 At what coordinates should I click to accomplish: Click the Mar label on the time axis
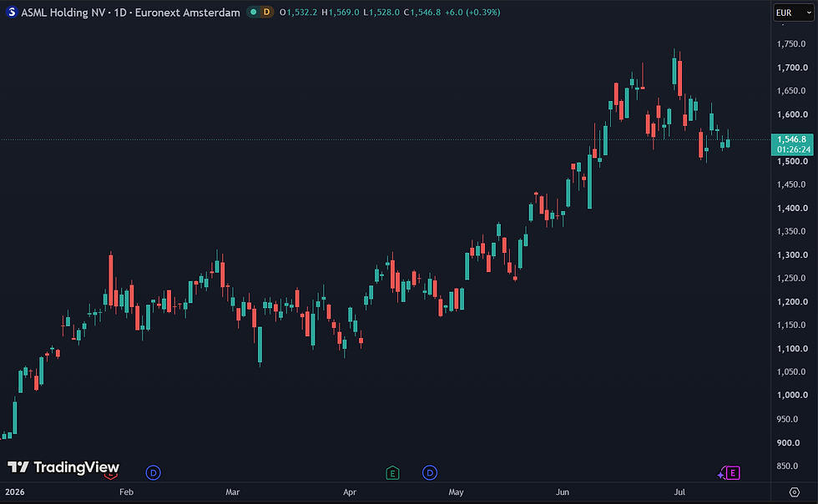tap(233, 492)
